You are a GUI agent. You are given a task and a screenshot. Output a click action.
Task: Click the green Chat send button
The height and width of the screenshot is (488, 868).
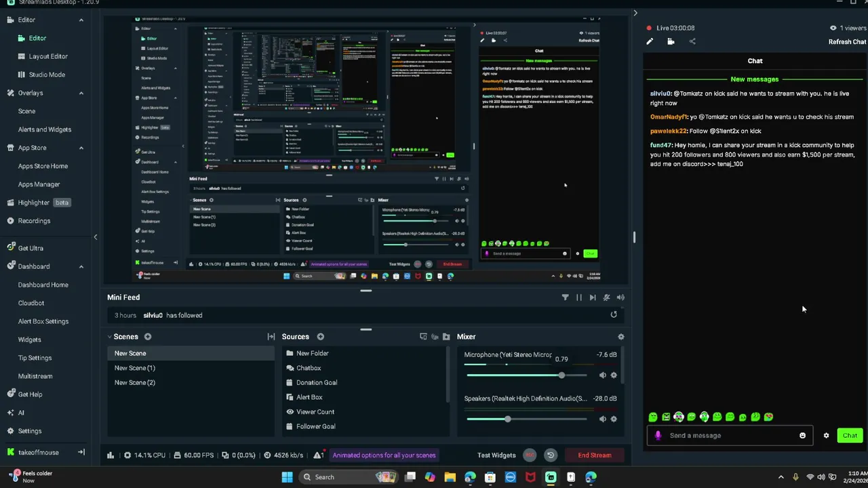click(x=850, y=435)
